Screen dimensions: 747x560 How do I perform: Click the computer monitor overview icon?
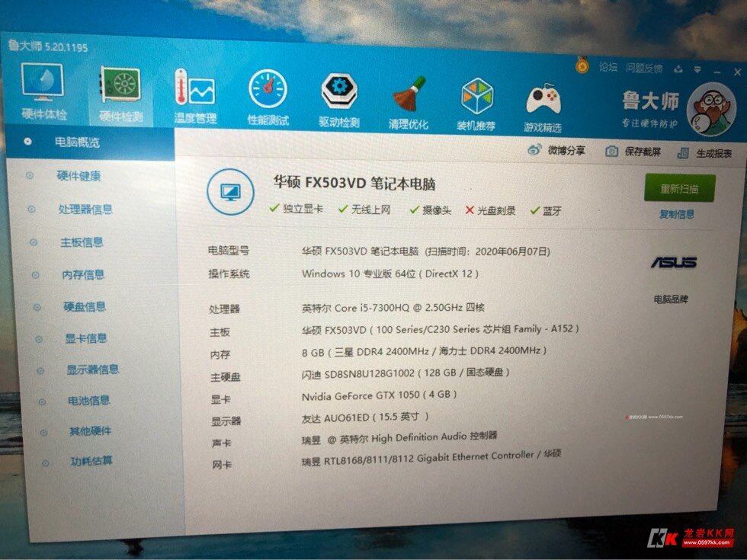[x=230, y=192]
